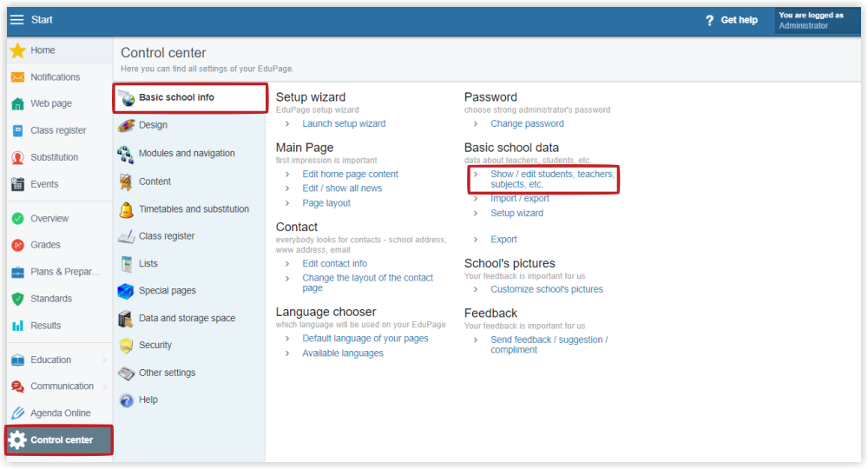The image size is (868, 469).
Task: Click chevron beside Edit home page content
Action: point(287,175)
